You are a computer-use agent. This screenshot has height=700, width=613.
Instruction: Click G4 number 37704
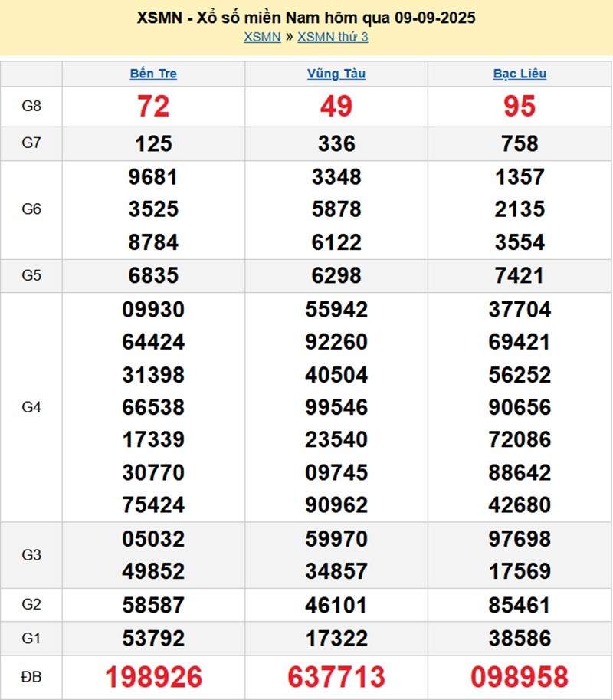tap(520, 310)
